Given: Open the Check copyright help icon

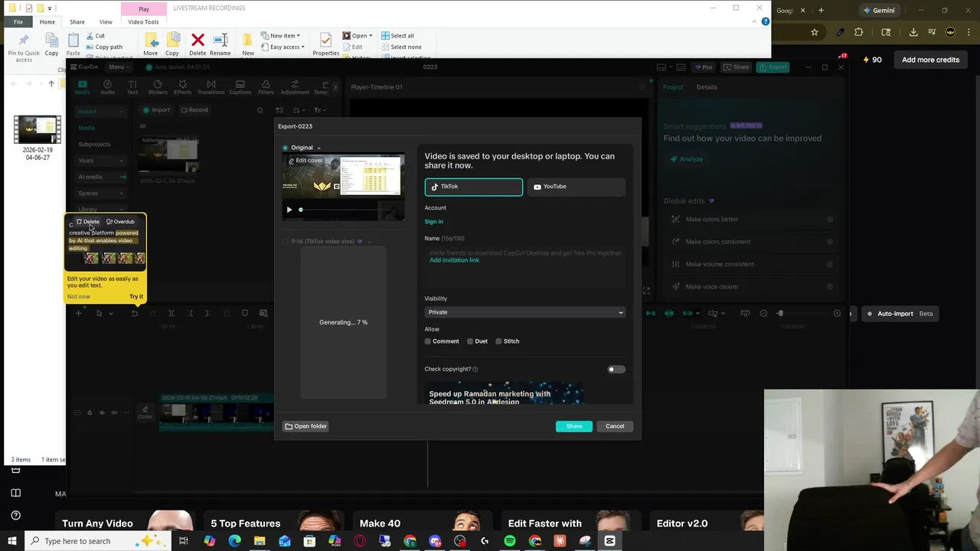Looking at the screenshot, I should pos(475,370).
